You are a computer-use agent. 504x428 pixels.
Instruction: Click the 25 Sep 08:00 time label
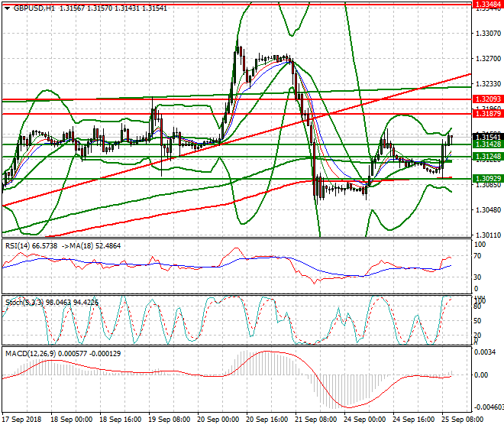pyautogui.click(x=462, y=420)
